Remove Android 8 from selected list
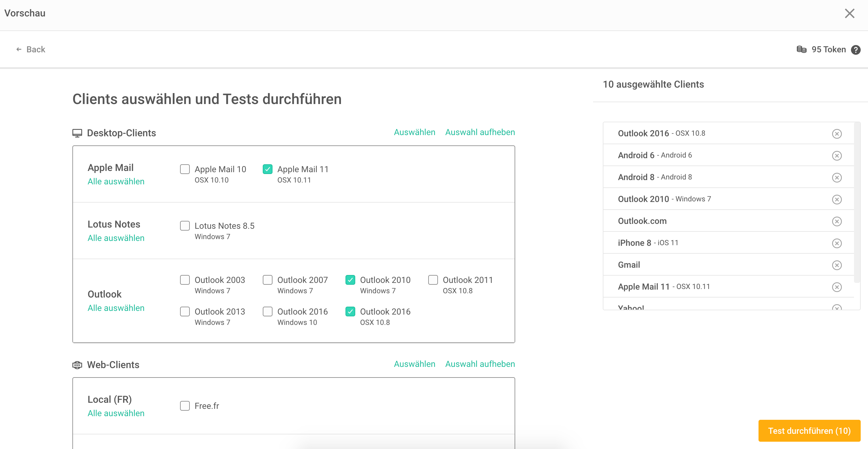The image size is (868, 449). [x=837, y=178]
